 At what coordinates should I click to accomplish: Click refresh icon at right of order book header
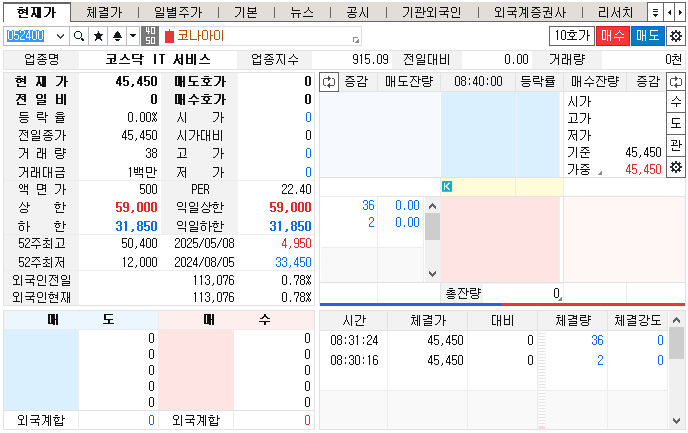(x=676, y=82)
